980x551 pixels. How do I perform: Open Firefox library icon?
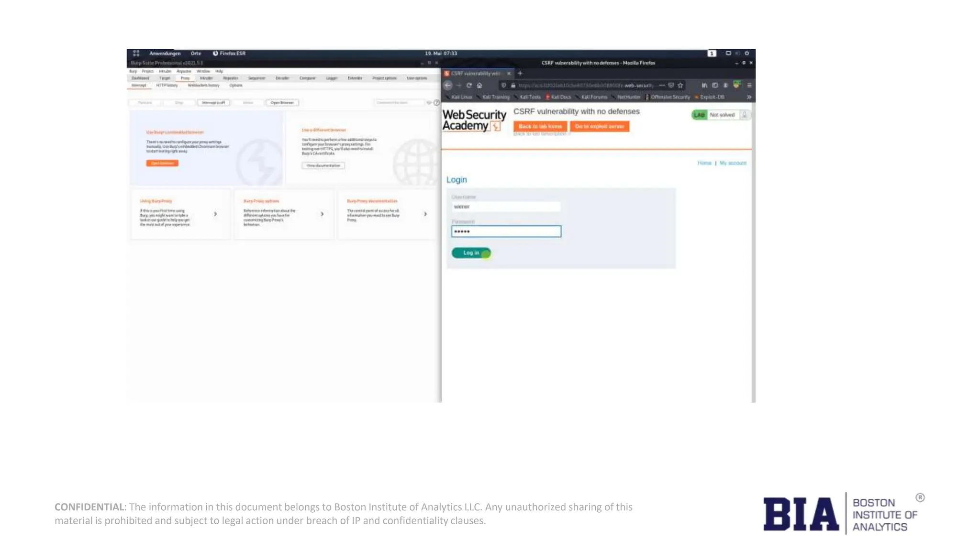(x=704, y=85)
